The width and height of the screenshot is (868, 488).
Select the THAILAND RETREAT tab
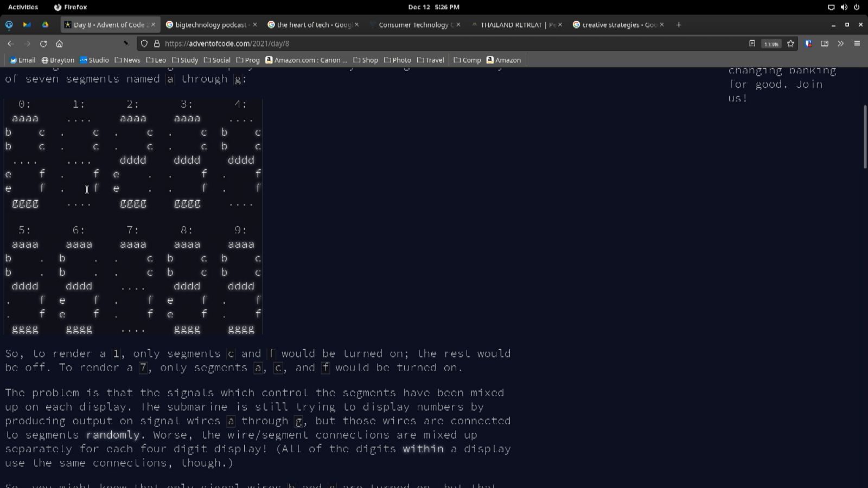514,24
